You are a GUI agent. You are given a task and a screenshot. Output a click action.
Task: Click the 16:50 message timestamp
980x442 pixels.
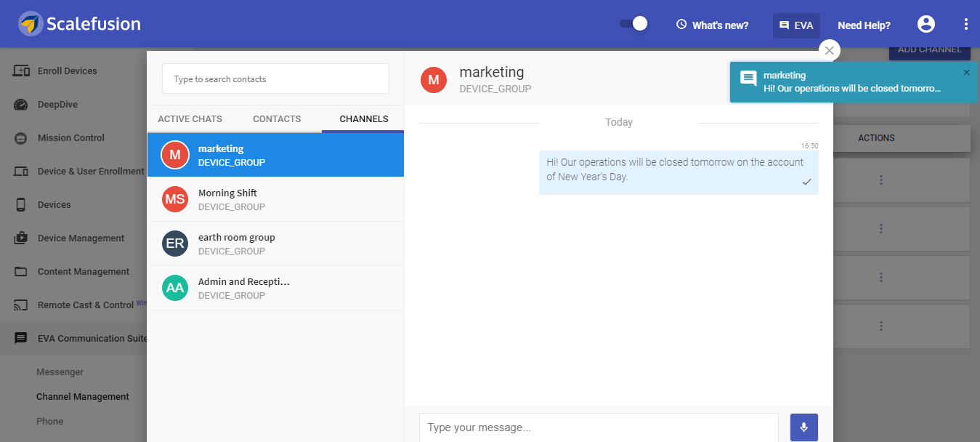tap(809, 145)
